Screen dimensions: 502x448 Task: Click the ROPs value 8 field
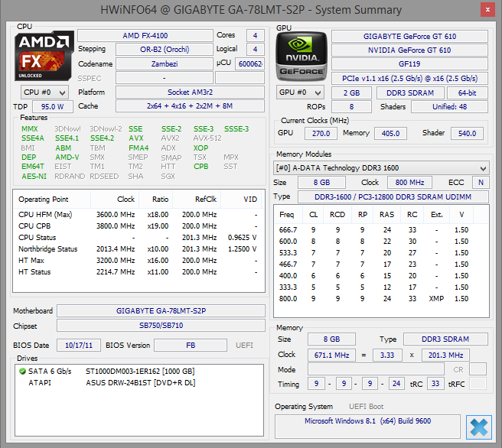[x=351, y=107]
